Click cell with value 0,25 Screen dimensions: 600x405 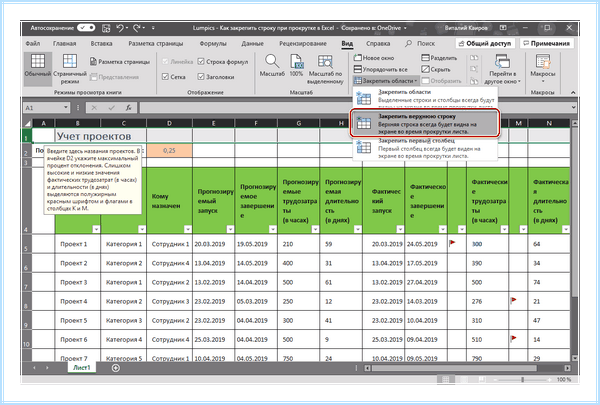[170, 150]
